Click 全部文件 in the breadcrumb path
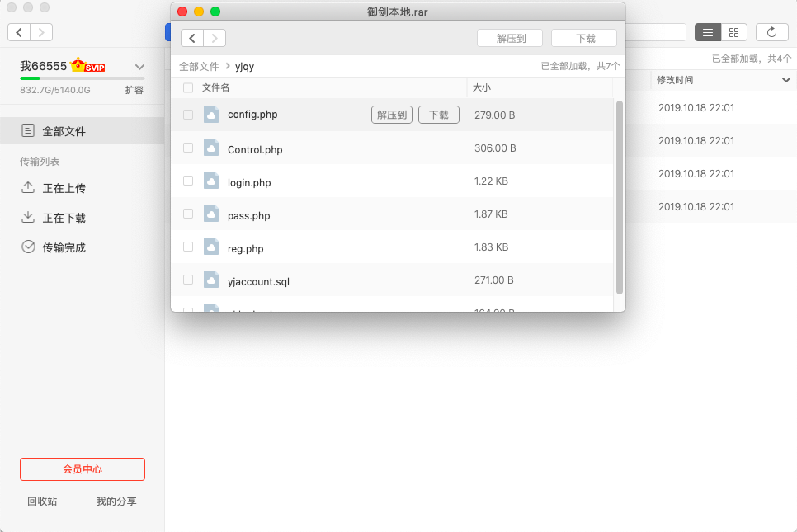This screenshot has height=532, width=797. pos(199,66)
